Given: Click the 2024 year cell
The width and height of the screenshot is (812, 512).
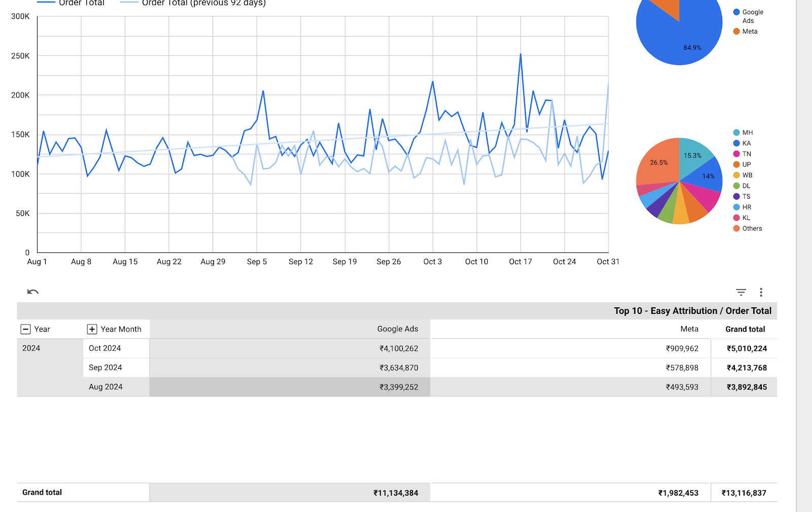Looking at the screenshot, I should [31, 348].
